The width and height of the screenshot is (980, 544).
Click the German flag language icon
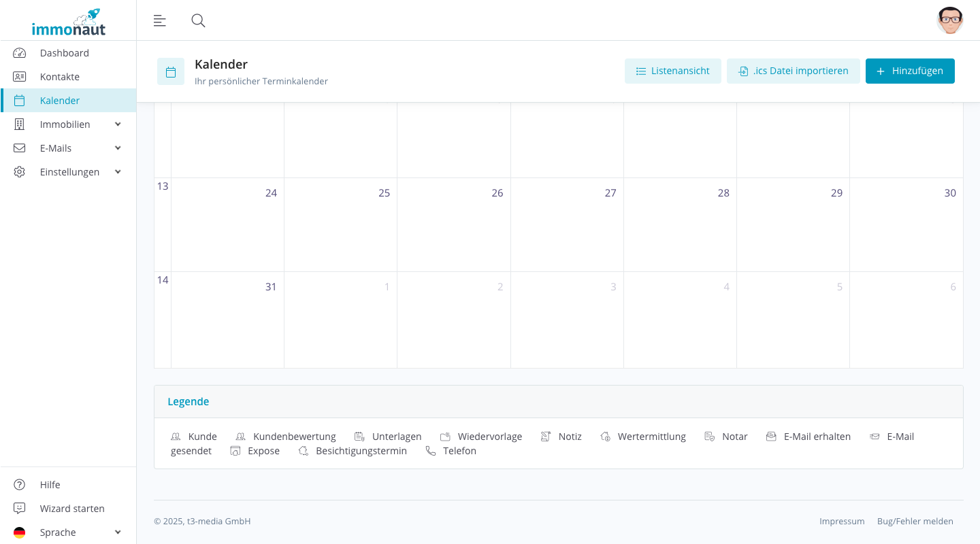point(19,532)
